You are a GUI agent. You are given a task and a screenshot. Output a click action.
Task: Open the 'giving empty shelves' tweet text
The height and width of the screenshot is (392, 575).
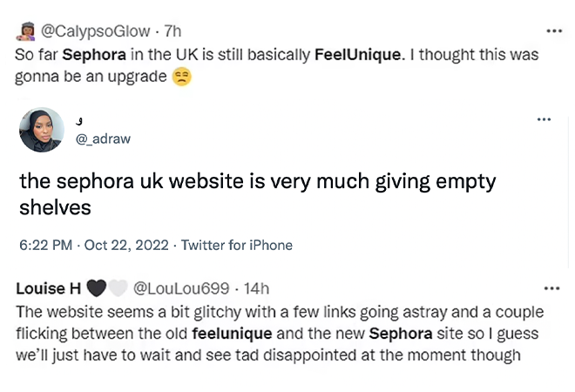coord(257,194)
